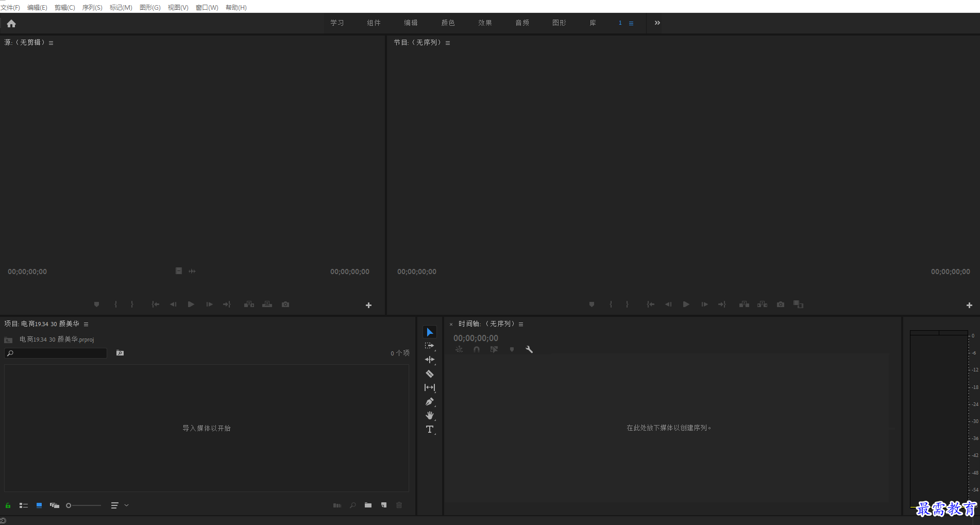This screenshot has height=525, width=980.
Task: Switch project panel to list view
Action: [24, 505]
